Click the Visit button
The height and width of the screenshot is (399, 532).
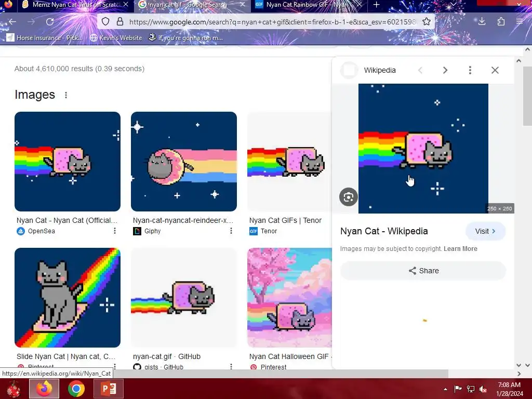tap(486, 231)
